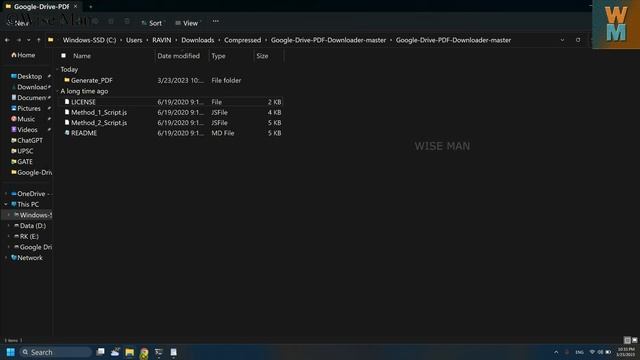
Task: Open the UPSC pinned folder
Action: [22, 151]
